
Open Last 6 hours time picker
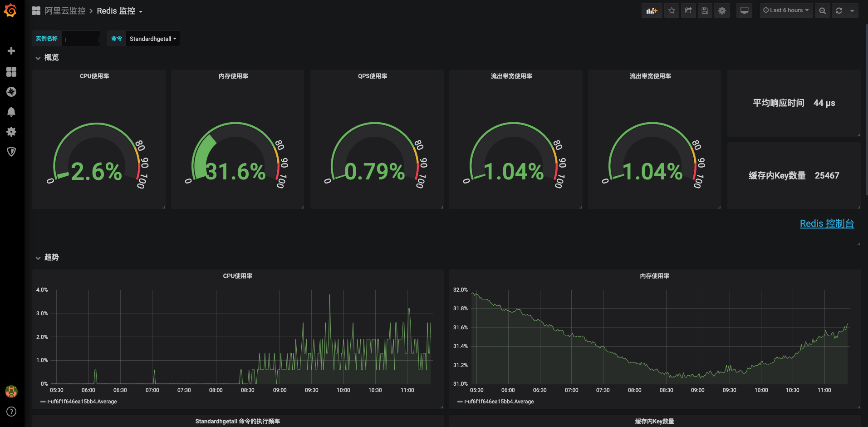click(x=786, y=10)
